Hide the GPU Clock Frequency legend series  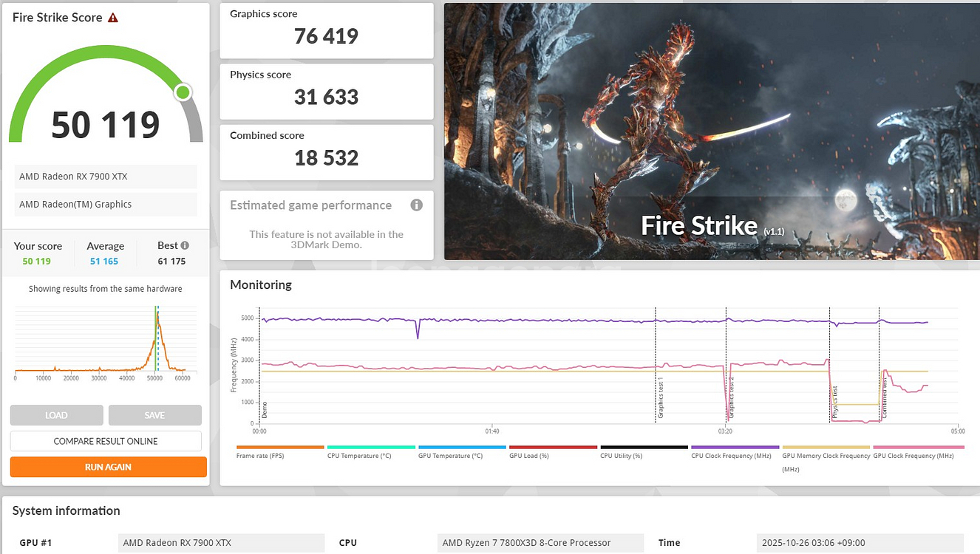918,448
